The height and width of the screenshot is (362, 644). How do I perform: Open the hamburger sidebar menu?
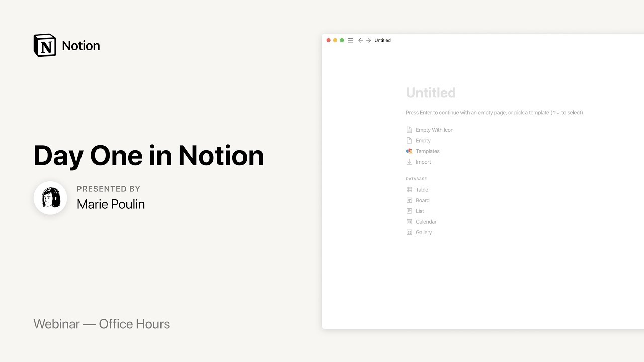pos(350,40)
